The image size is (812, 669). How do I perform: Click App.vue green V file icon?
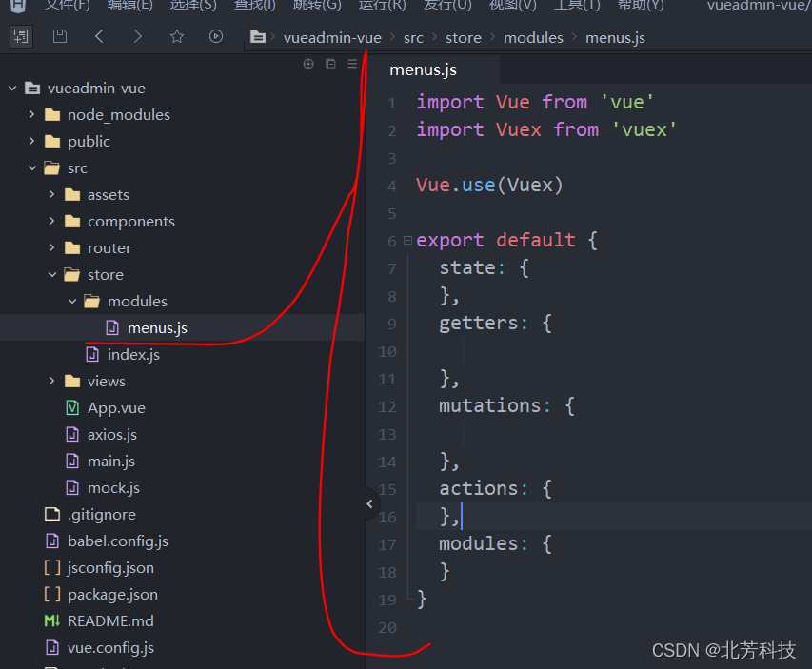tap(72, 408)
